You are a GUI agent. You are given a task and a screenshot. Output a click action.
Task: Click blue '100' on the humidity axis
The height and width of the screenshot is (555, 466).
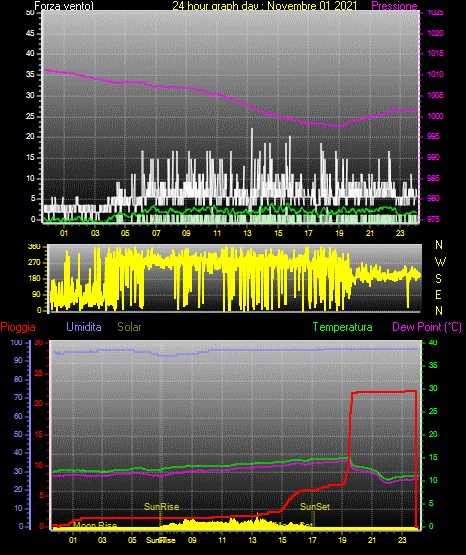coord(17,342)
